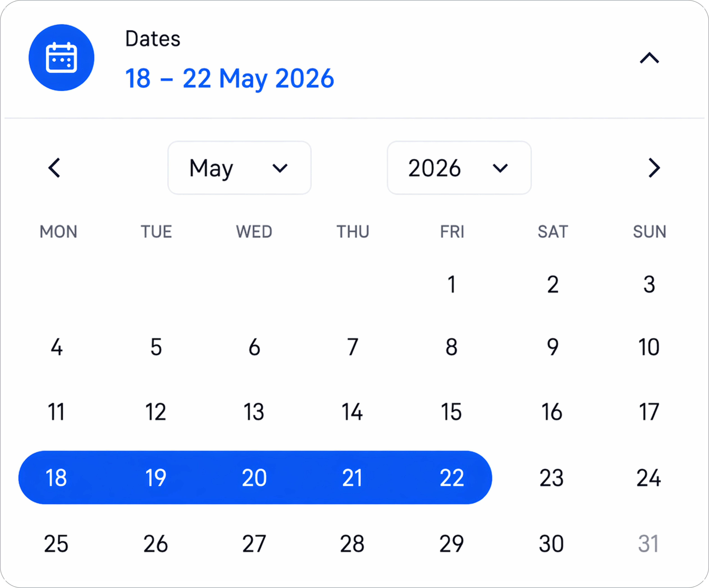The width and height of the screenshot is (709, 588).
Task: Select the greyed-out day 31
Action: pos(649,543)
